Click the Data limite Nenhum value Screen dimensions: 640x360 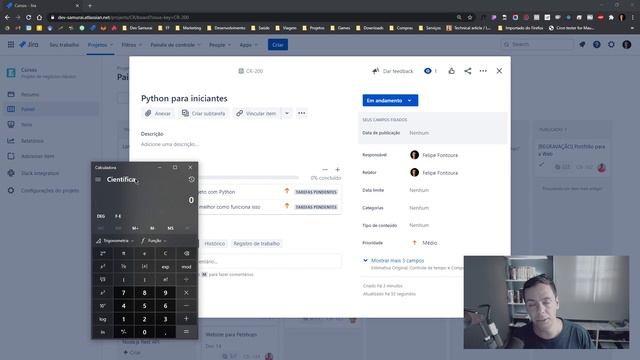pyautogui.click(x=419, y=190)
